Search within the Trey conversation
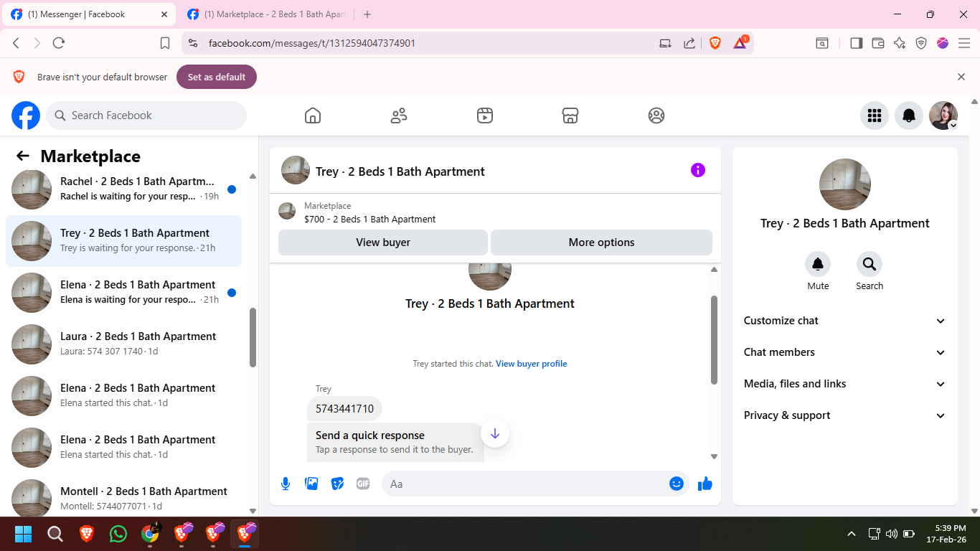The height and width of the screenshot is (551, 980). tap(870, 264)
